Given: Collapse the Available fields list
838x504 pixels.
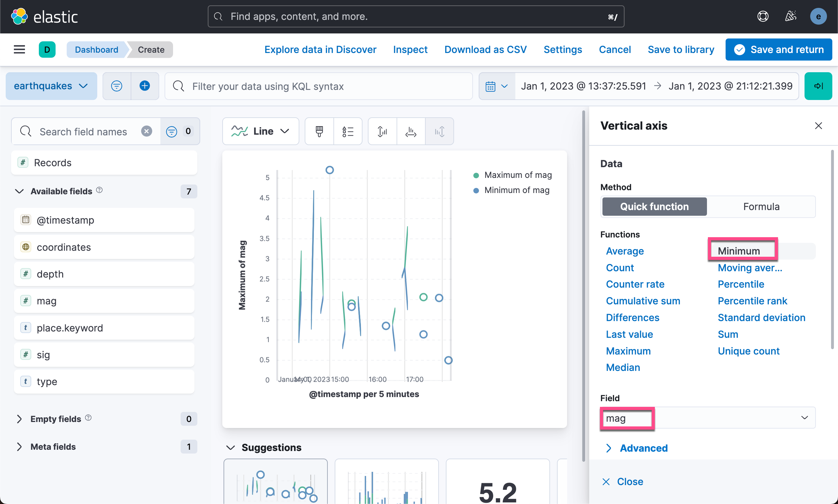Looking at the screenshot, I should (20, 191).
